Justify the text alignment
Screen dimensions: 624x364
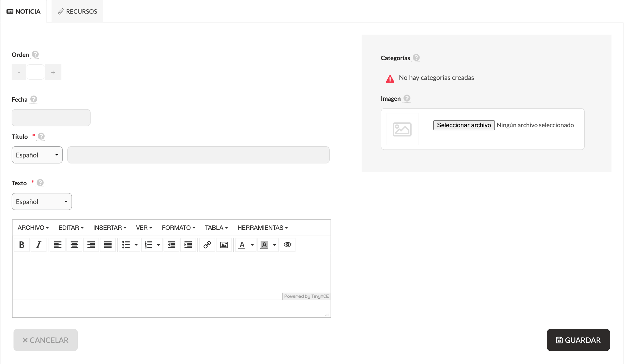point(108,245)
